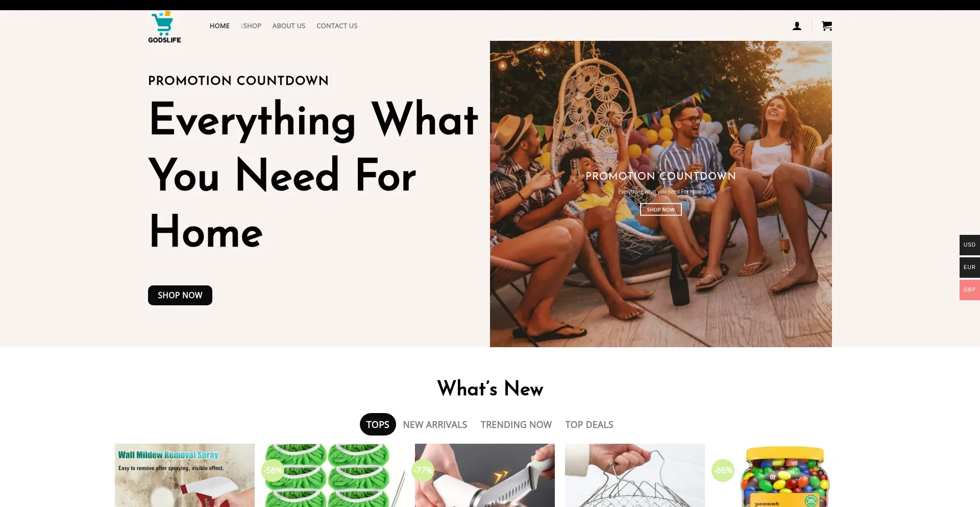Switch currency to GBP

(969, 289)
